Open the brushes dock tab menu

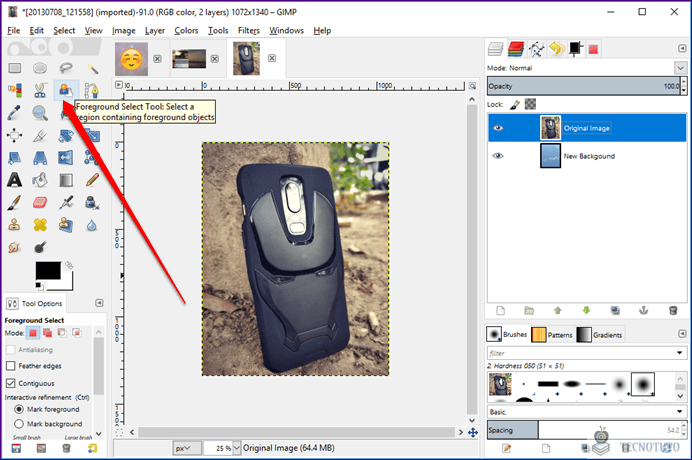(682, 334)
